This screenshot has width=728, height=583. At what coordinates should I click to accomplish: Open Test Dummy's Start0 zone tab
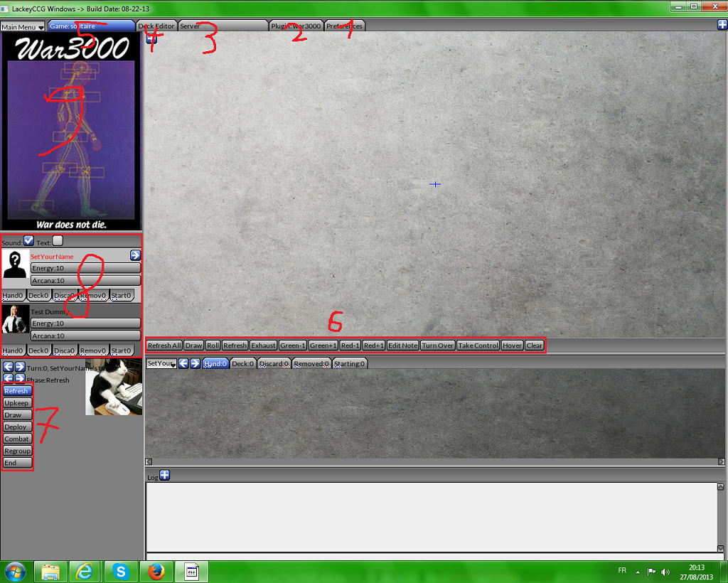[121, 351]
